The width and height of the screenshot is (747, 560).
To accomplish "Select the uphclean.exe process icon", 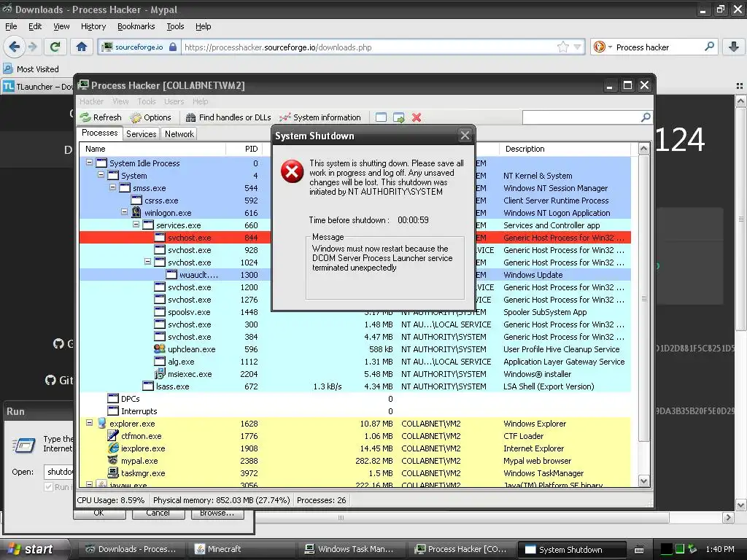I will (x=160, y=349).
